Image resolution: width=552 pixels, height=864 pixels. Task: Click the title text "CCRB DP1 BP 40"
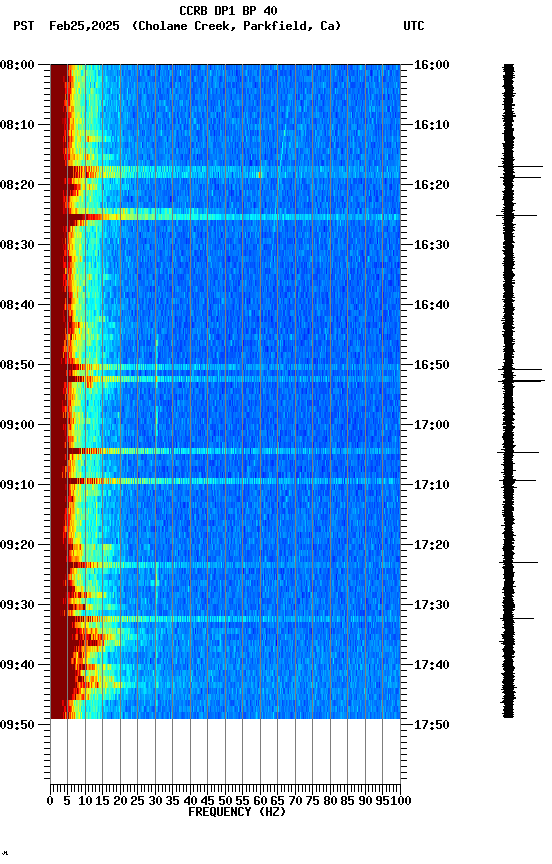(228, 10)
